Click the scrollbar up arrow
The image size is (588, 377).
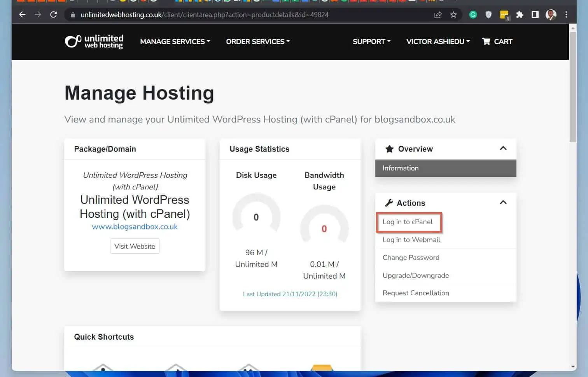click(573, 28)
